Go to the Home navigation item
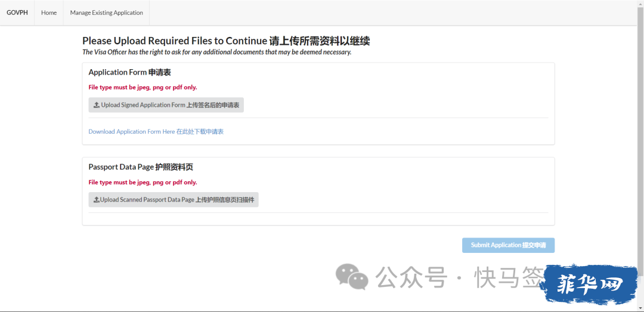The height and width of the screenshot is (312, 644). tap(49, 13)
